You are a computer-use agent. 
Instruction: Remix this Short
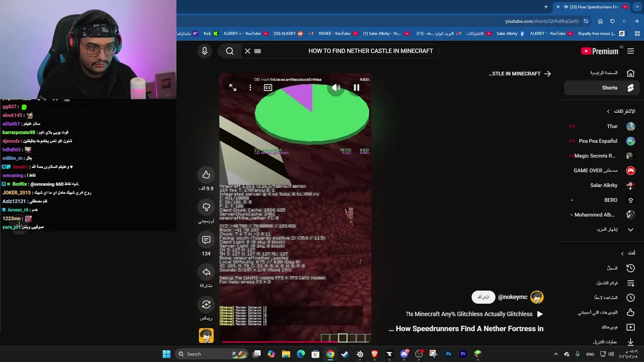(x=206, y=304)
